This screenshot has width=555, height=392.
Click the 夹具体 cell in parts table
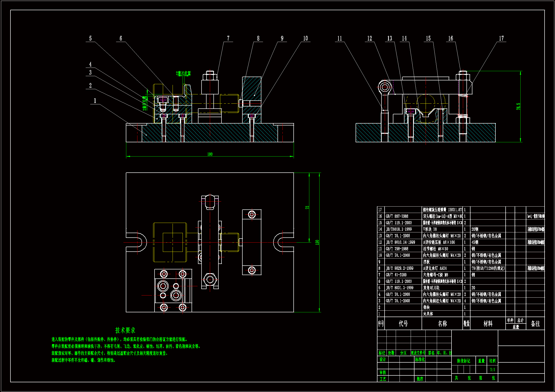point(428,314)
